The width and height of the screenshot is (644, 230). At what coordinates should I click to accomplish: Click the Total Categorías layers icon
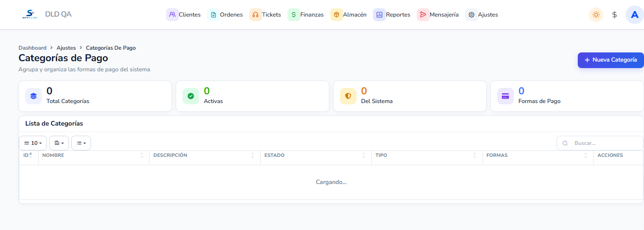click(x=34, y=96)
